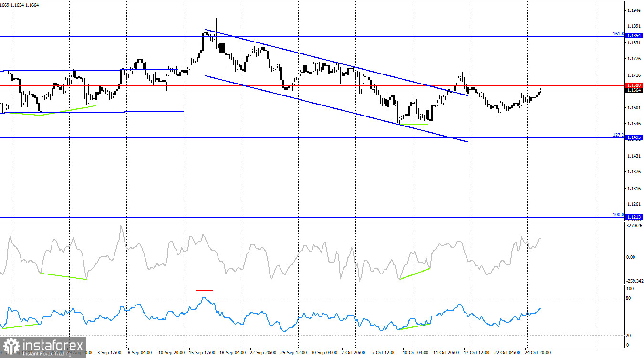Click the 1.1946 price axis value
This screenshot has width=644, height=358.
click(634, 10)
